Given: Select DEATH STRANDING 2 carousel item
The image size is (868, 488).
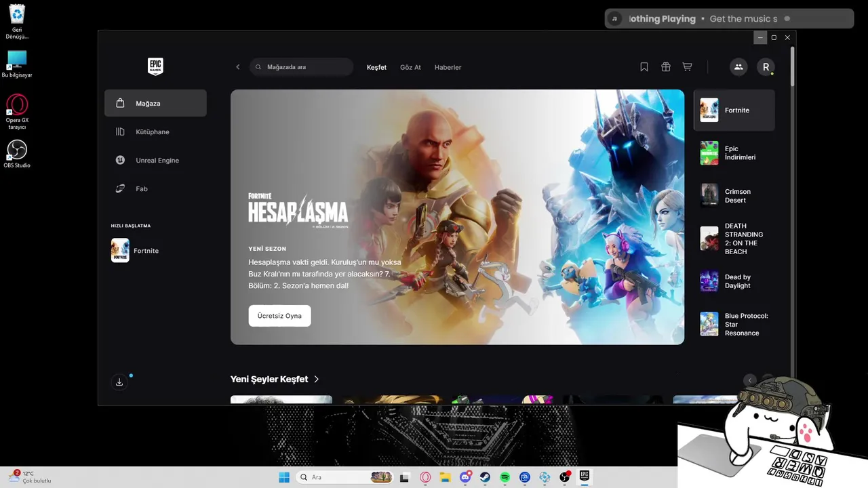Looking at the screenshot, I should pyautogui.click(x=734, y=239).
